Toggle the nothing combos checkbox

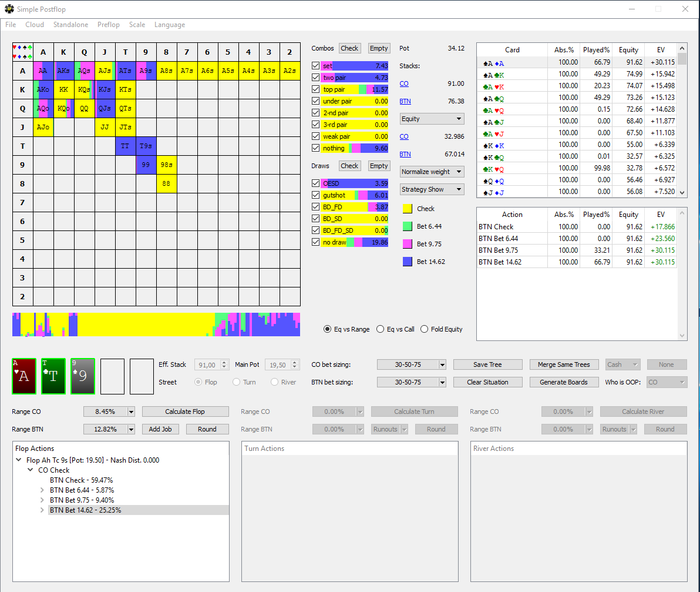coord(316,148)
